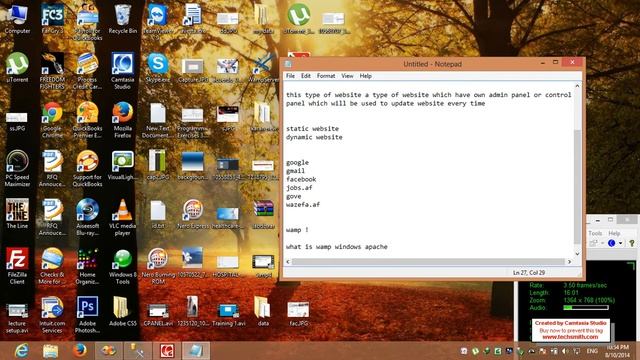Image resolution: width=640 pixels, height=360 pixels.
Task: Open the Format menu in Notepad
Action: tap(326, 76)
